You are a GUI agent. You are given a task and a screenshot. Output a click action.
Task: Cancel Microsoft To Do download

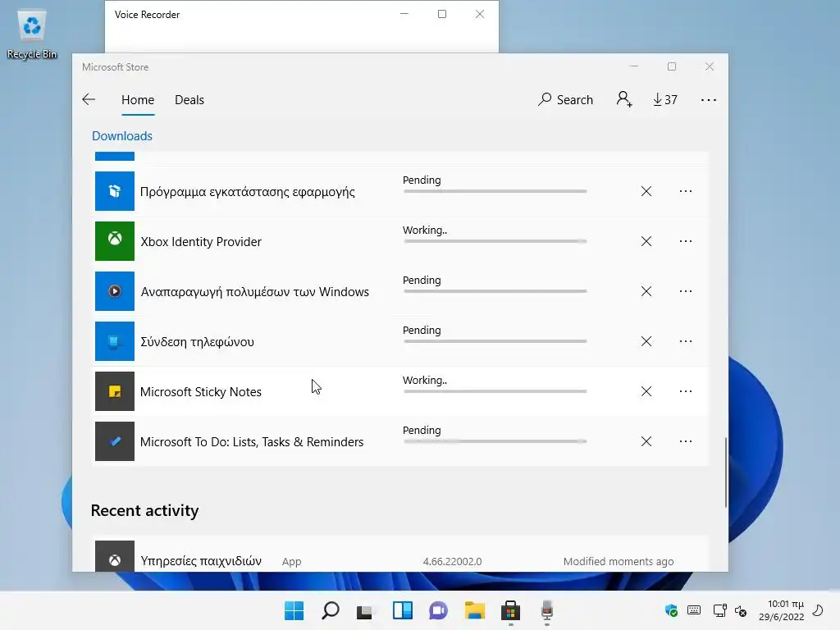pos(646,441)
